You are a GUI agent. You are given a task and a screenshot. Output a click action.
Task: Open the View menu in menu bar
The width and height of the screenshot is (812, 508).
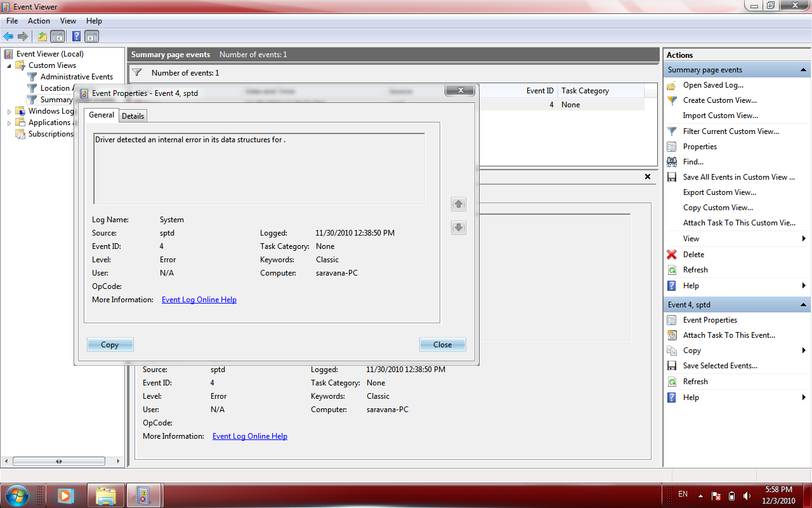pos(68,21)
